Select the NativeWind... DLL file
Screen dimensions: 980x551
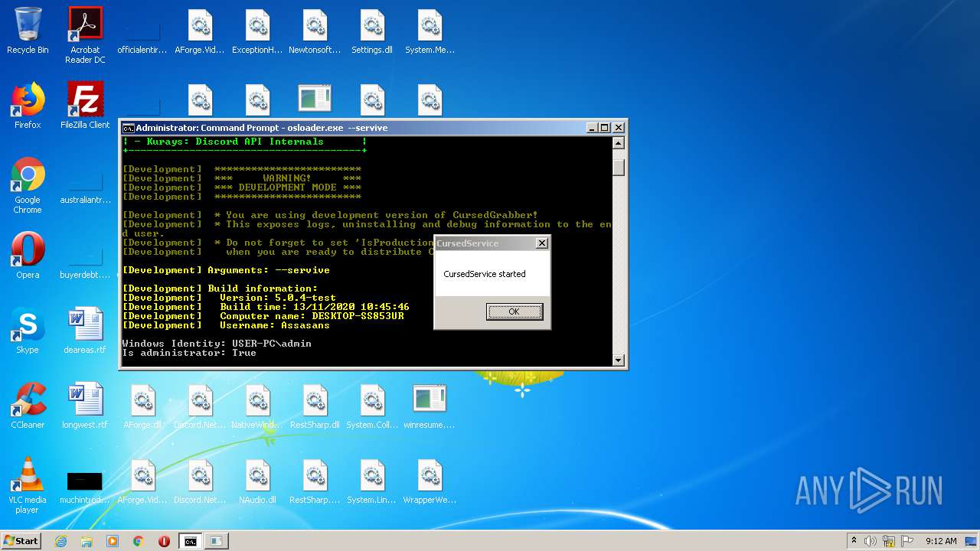click(257, 406)
